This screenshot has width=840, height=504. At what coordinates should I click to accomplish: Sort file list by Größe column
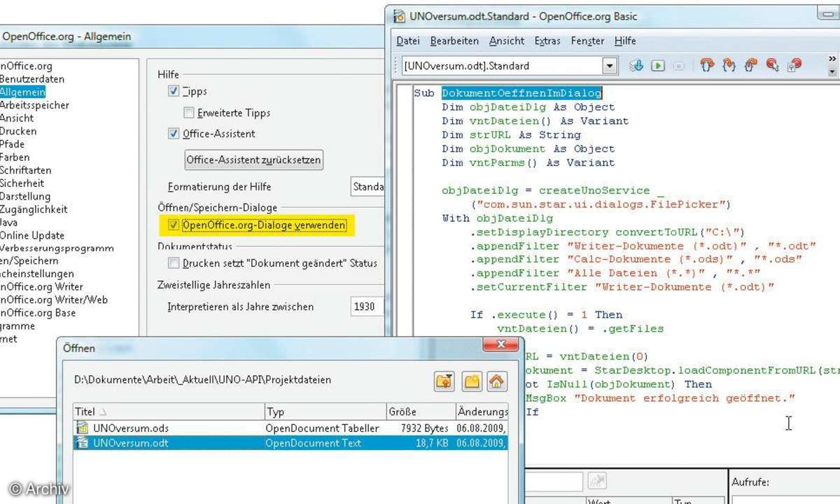pos(421,412)
